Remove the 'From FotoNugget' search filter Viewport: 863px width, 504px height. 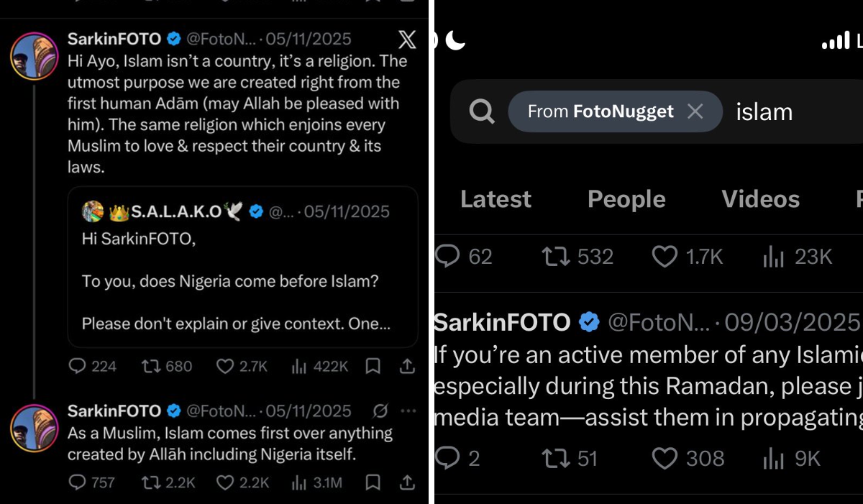pyautogui.click(x=695, y=111)
